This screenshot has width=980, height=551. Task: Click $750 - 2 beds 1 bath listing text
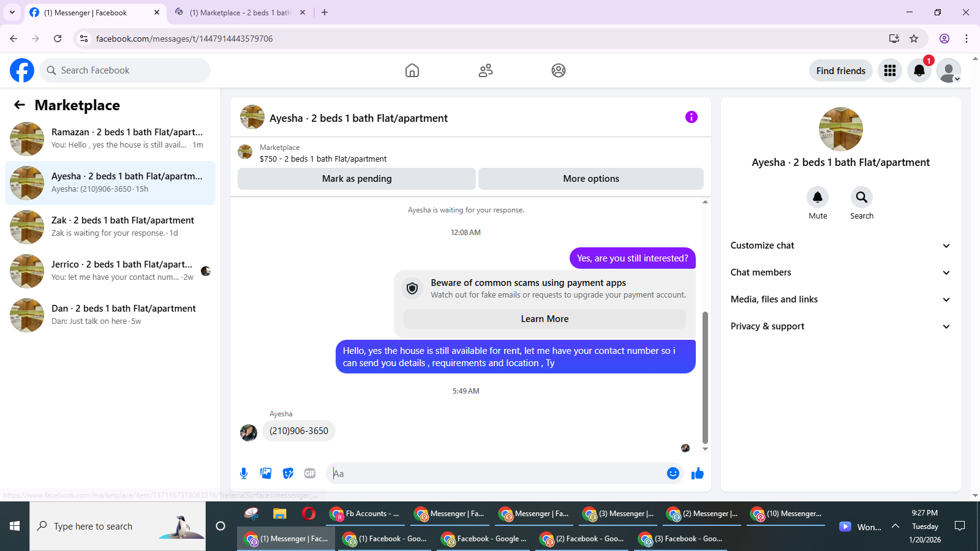click(323, 159)
